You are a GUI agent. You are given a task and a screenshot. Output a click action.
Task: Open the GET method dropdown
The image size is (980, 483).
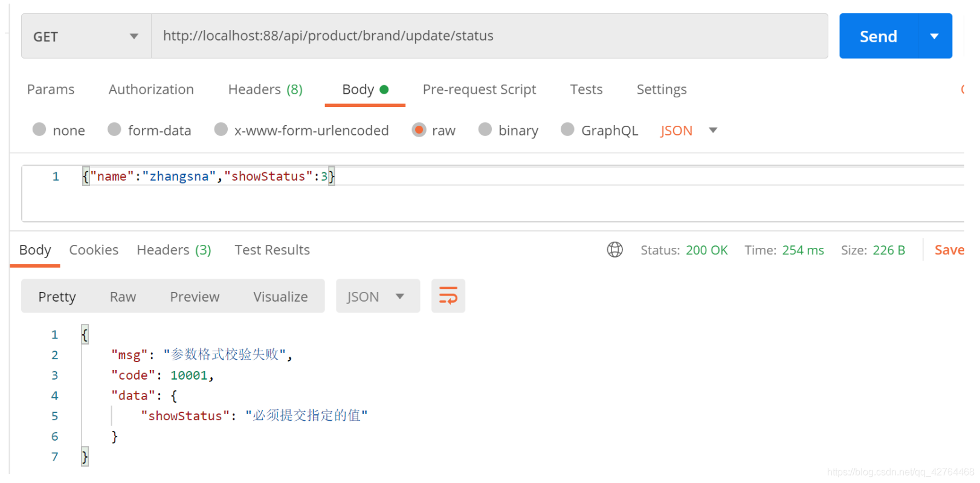[86, 36]
